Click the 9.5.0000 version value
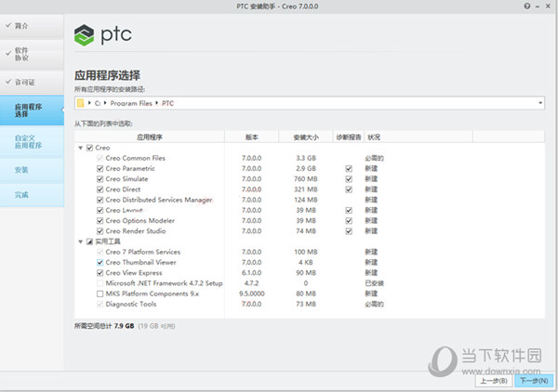 252,294
